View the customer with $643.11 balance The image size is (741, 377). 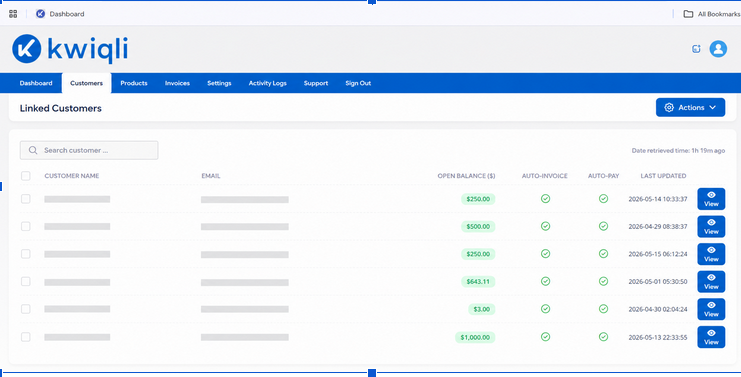click(x=711, y=282)
